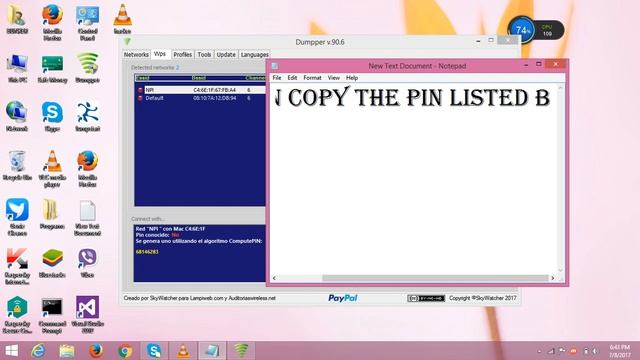This screenshot has width=640, height=360.
Task: Open the yellow Programs folder on desktop
Action: coord(52,214)
